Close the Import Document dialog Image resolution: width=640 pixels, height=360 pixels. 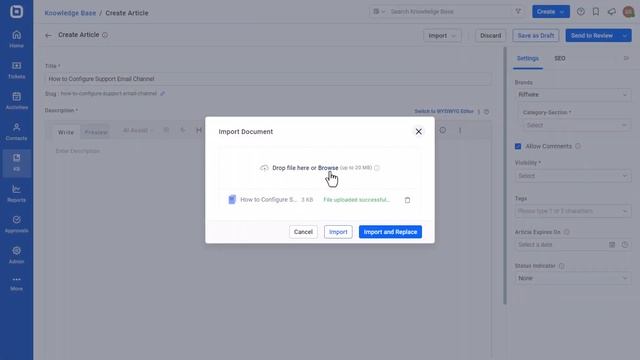[x=418, y=131]
